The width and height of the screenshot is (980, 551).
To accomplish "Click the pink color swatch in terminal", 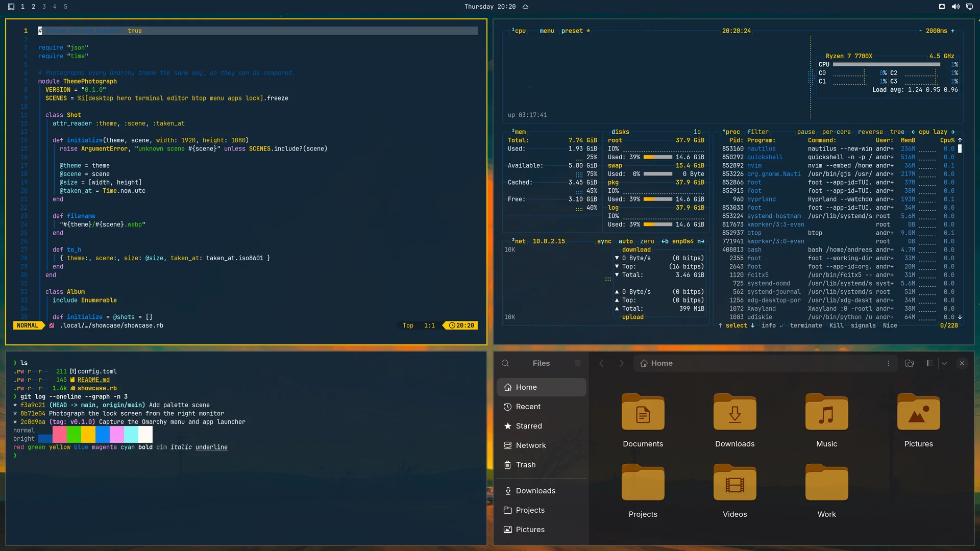I will coord(59,434).
